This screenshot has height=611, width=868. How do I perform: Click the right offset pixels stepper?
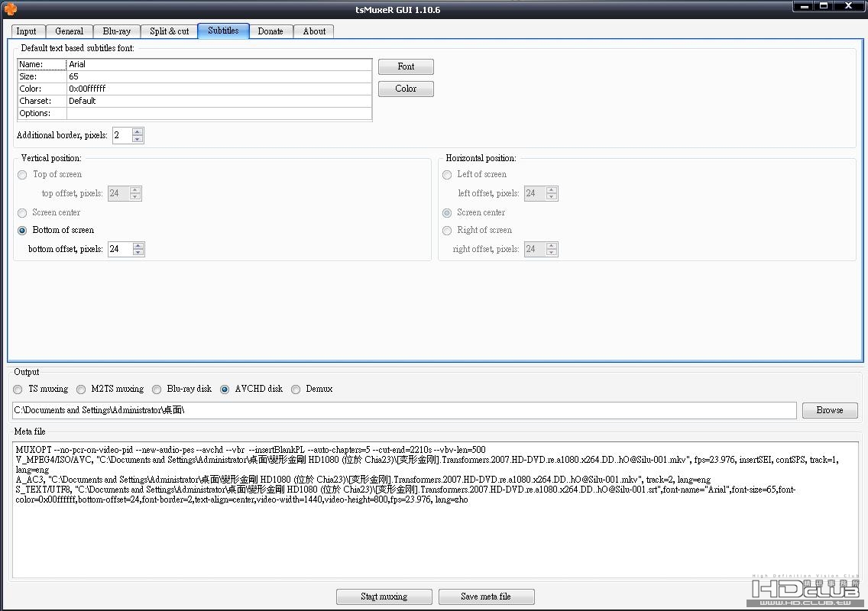pyautogui.click(x=541, y=249)
